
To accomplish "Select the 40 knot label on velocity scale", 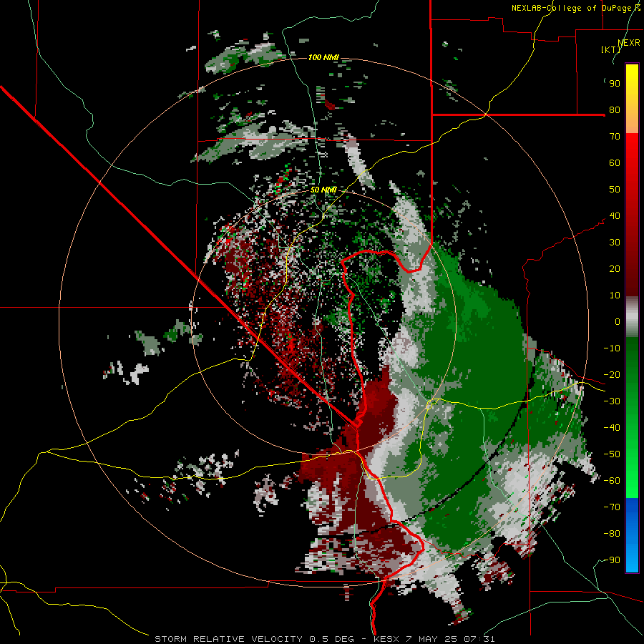I will [615, 216].
